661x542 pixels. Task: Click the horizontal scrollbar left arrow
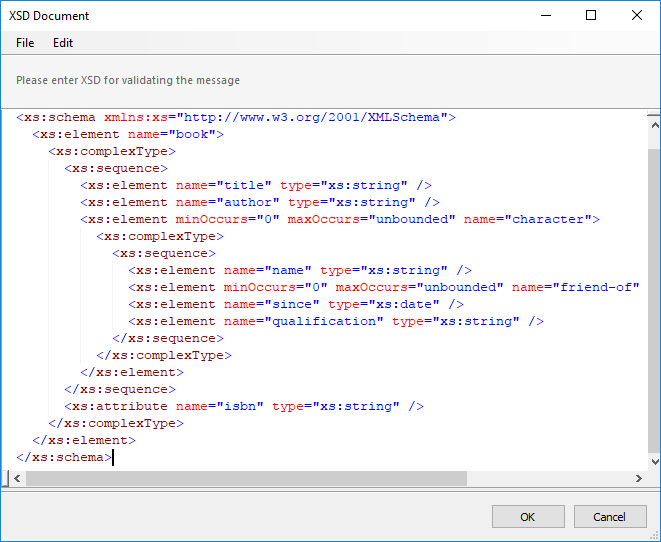pyautogui.click(x=17, y=478)
